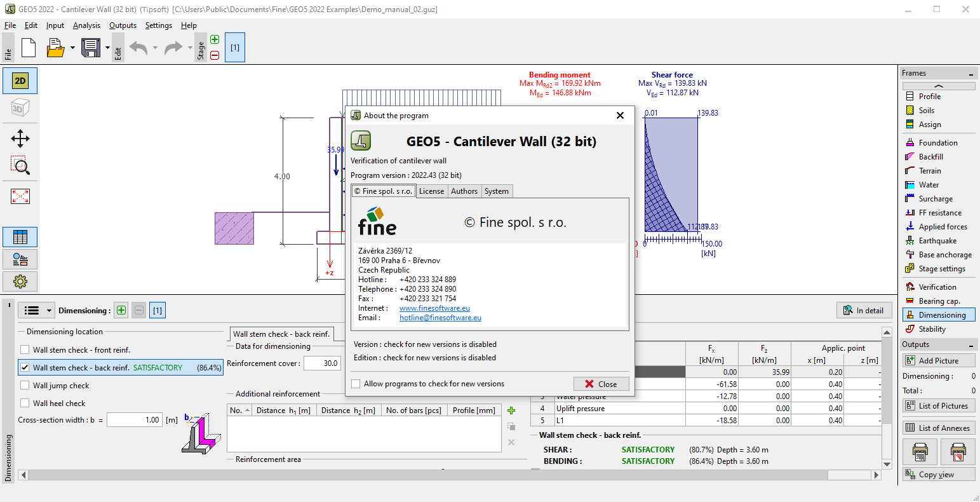
Task: Click the Open file folder icon
Action: point(56,48)
